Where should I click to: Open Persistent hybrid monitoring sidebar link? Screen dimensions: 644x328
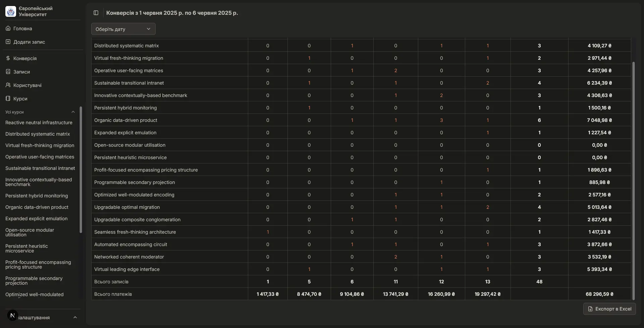pyautogui.click(x=37, y=196)
